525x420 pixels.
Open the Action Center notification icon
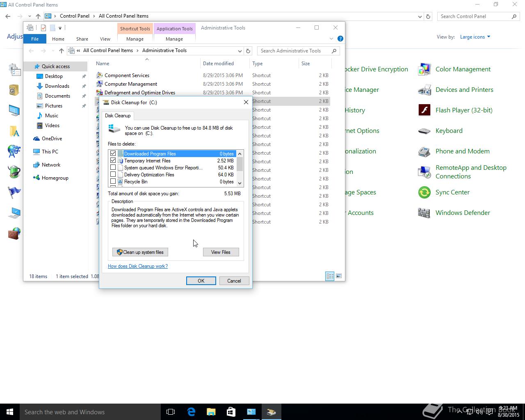489,412
